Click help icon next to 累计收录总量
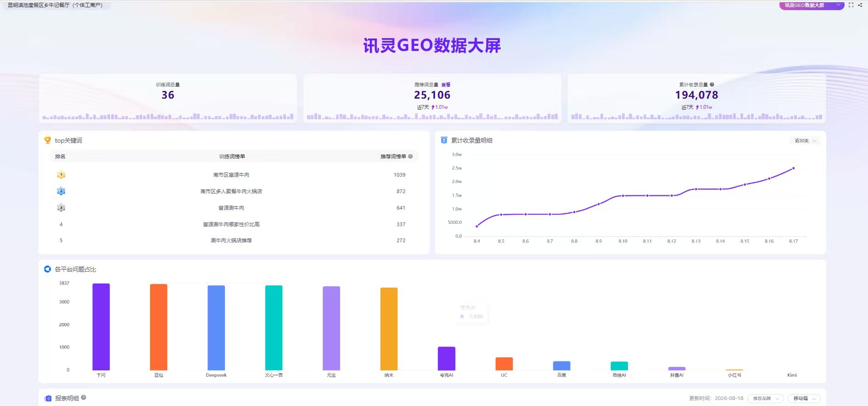The height and width of the screenshot is (406, 868). tap(712, 85)
